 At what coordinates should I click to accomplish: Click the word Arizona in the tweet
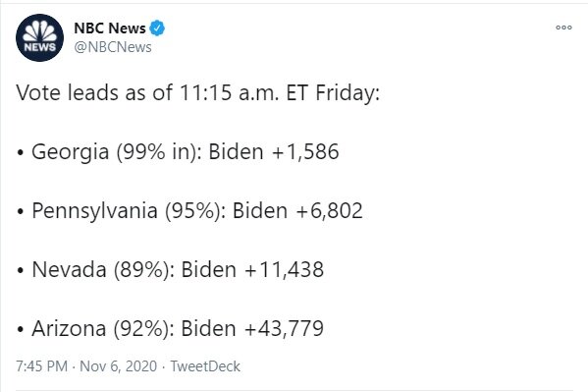pos(69,328)
